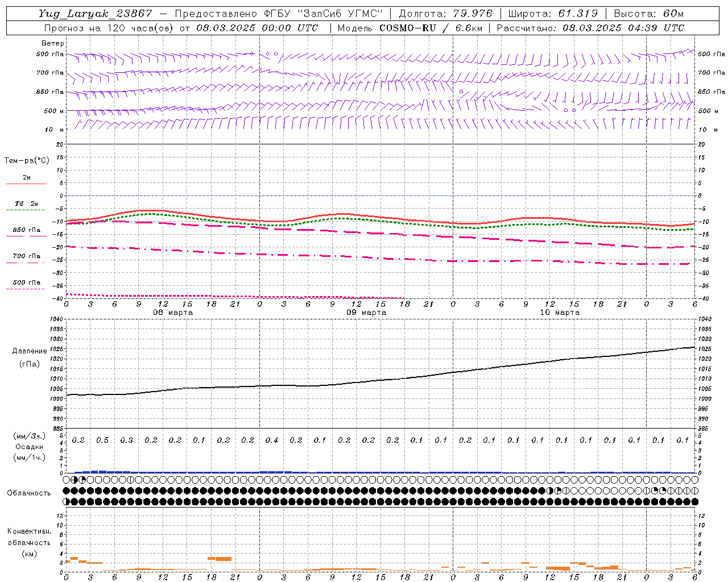Click the (мм/1ч.) precipitation unit label
The image size is (728, 582).
point(30,458)
